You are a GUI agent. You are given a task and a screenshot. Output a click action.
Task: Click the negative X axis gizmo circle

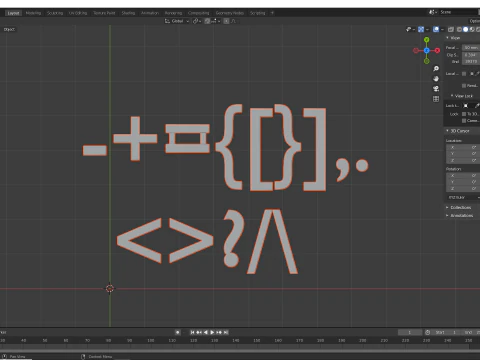(416, 50)
